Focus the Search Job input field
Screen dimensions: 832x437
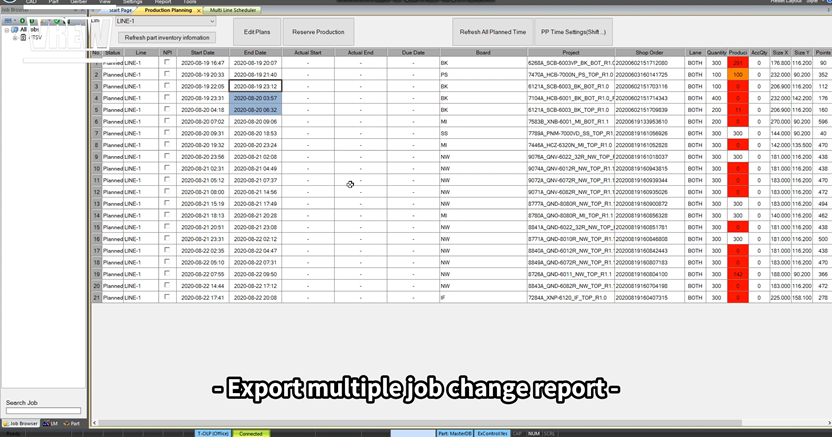click(x=44, y=411)
